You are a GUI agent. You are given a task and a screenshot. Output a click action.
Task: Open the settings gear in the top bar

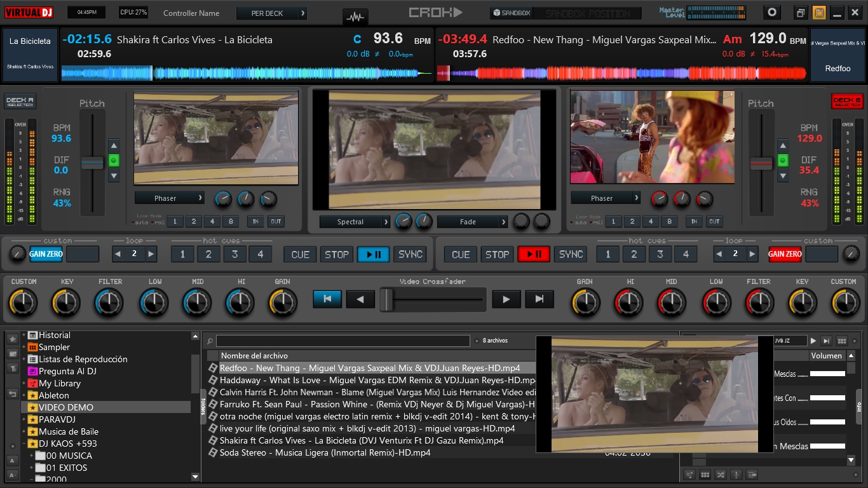click(x=772, y=13)
